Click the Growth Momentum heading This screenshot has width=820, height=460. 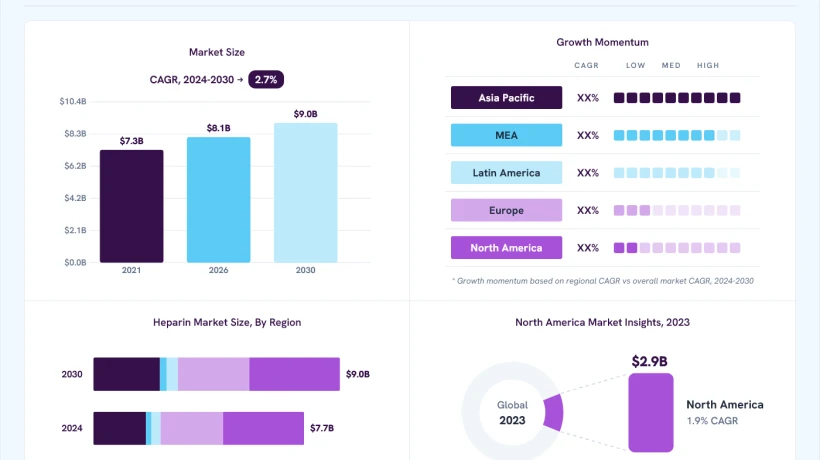(x=602, y=42)
